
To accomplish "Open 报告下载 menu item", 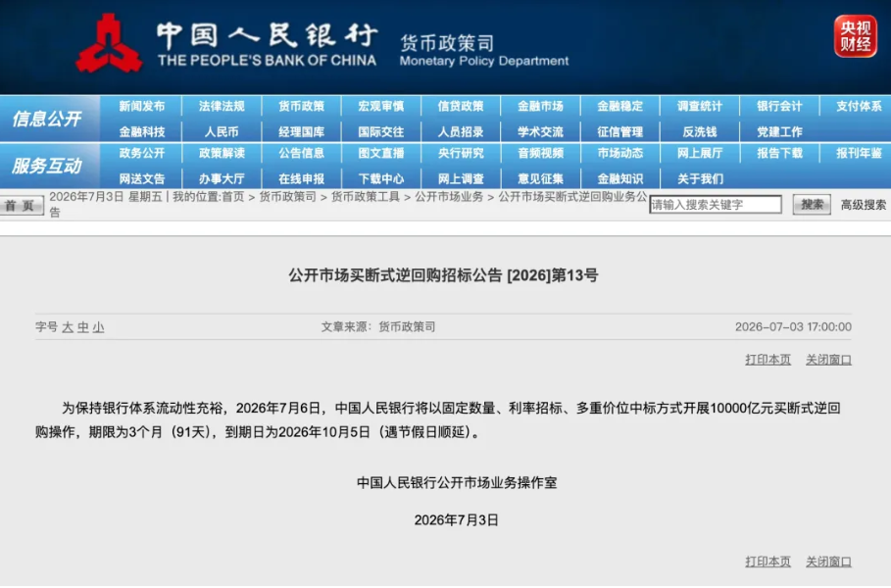I will (x=779, y=153).
